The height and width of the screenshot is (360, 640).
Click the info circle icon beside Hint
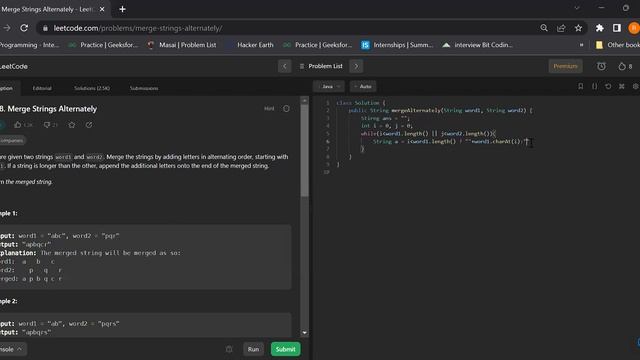287,109
